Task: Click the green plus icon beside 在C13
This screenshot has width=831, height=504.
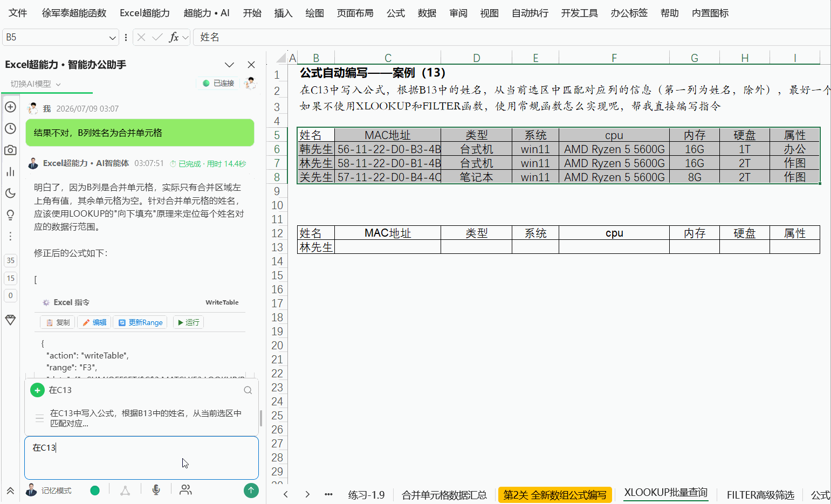Action: (37, 390)
